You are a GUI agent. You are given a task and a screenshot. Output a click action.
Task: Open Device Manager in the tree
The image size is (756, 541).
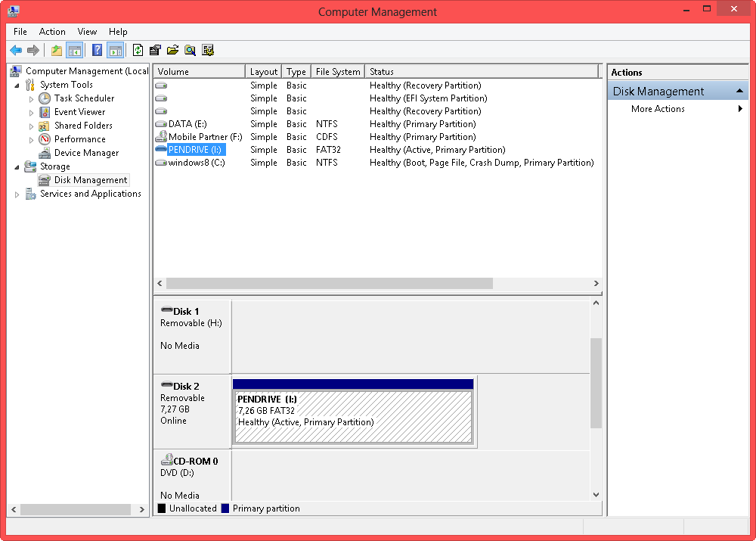click(x=86, y=153)
